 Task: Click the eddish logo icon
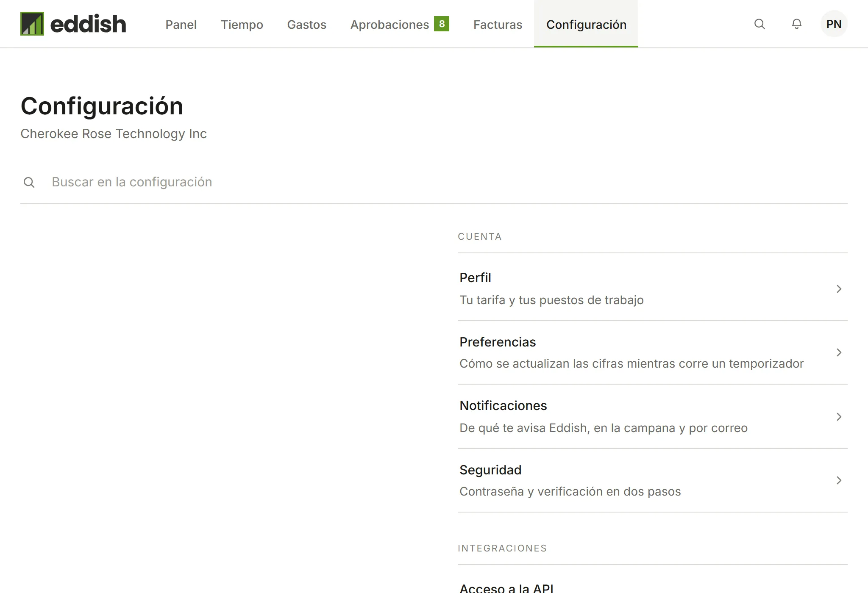[32, 24]
